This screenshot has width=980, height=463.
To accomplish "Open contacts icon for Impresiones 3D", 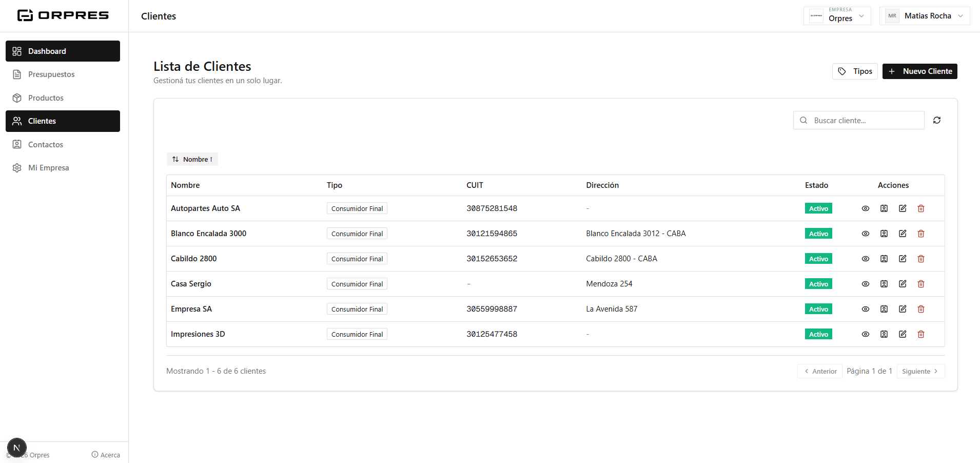I will coord(884,334).
